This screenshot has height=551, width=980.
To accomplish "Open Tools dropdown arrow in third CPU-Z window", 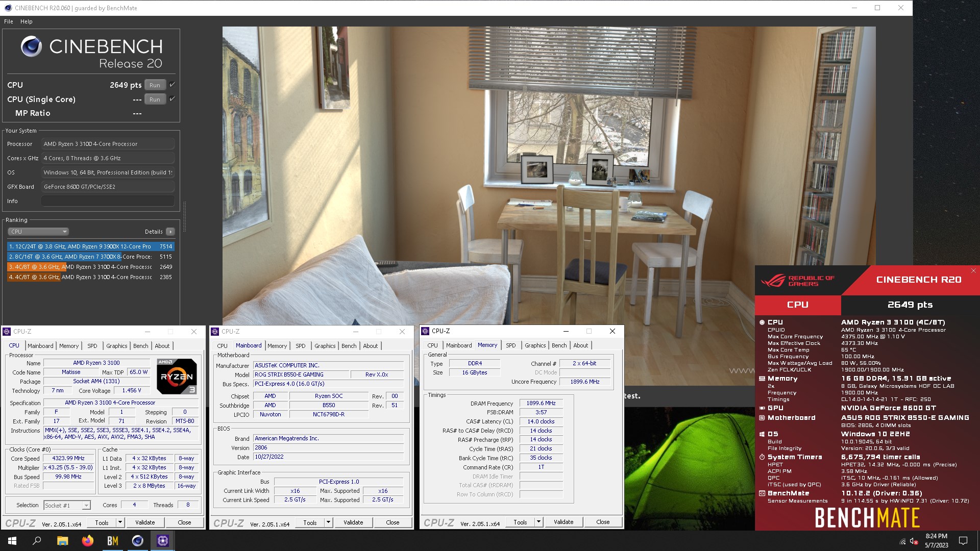I will [538, 522].
